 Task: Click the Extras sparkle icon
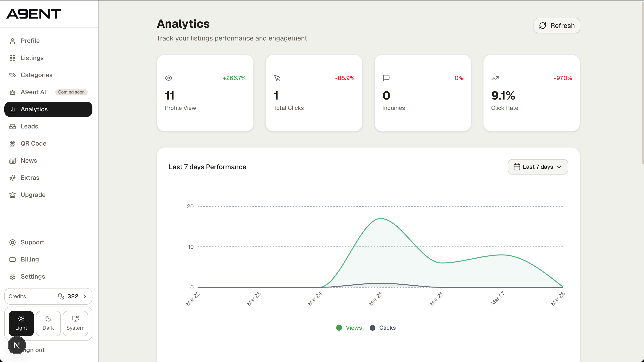(13, 178)
